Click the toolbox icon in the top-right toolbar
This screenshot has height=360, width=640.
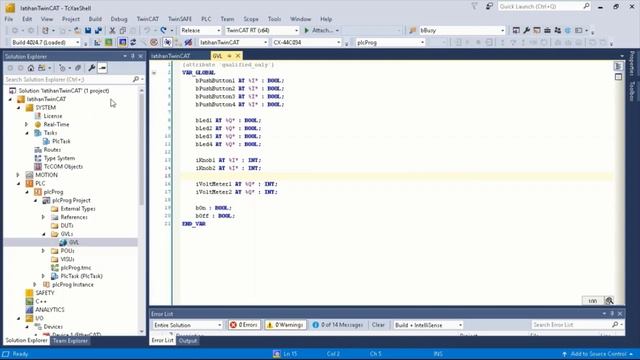coord(547,31)
